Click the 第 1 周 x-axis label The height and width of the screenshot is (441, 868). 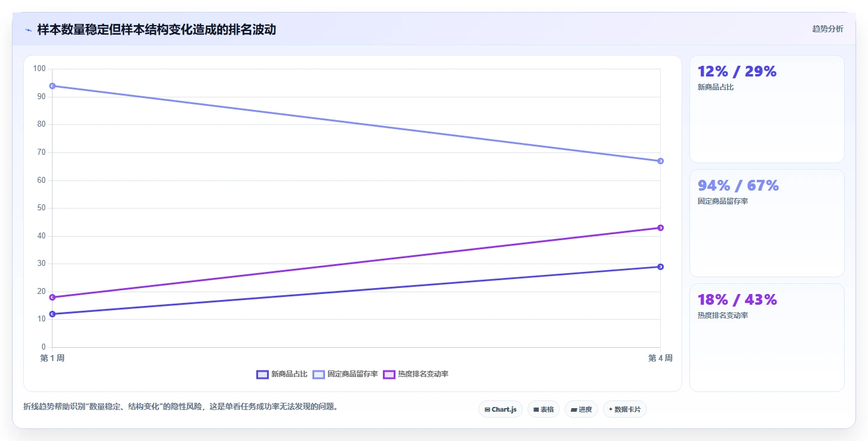53,358
